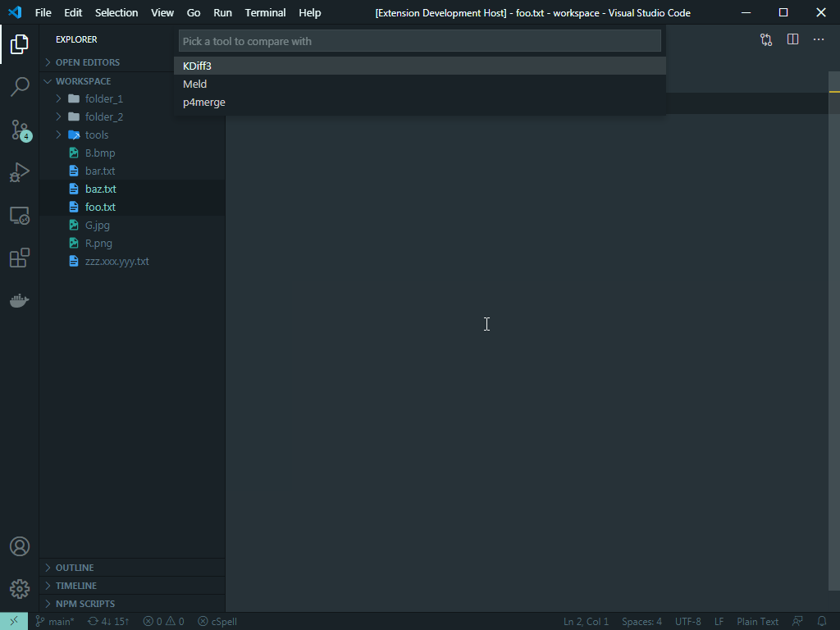Open Source Control view with 4 changes

tap(20, 130)
